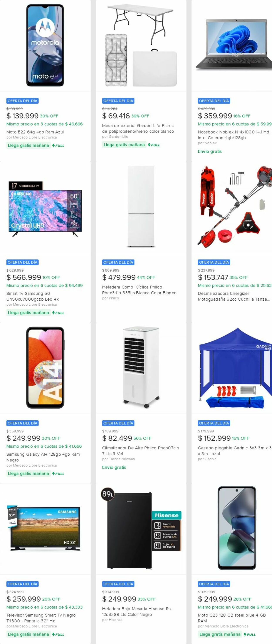View the blue Gadnic gazebo image
Screen dimensions: 272x644
pyautogui.click(x=235, y=368)
